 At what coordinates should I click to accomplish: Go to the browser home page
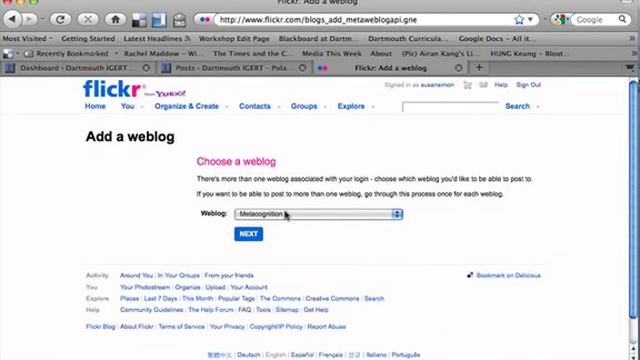[x=116, y=19]
